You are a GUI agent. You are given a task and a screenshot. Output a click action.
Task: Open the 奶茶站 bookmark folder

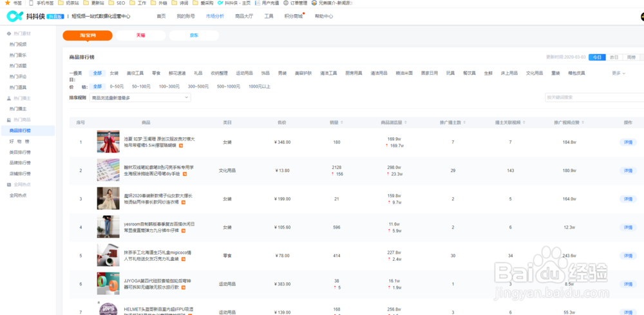[x=69, y=3]
